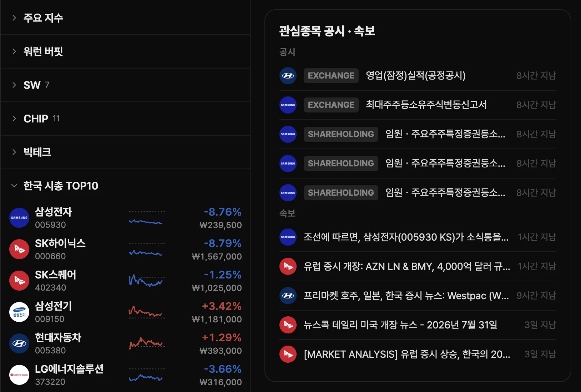Viewport: 581px width, 392px height.
Task: Open news 유럽 증시 개장: AZN LN & BMY
Action: pyautogui.click(x=407, y=266)
